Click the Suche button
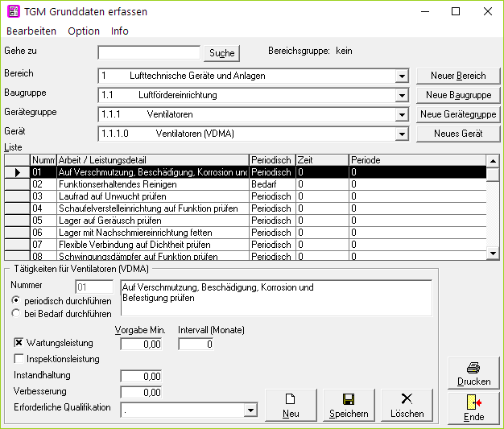The image size is (504, 429). pyautogui.click(x=221, y=53)
